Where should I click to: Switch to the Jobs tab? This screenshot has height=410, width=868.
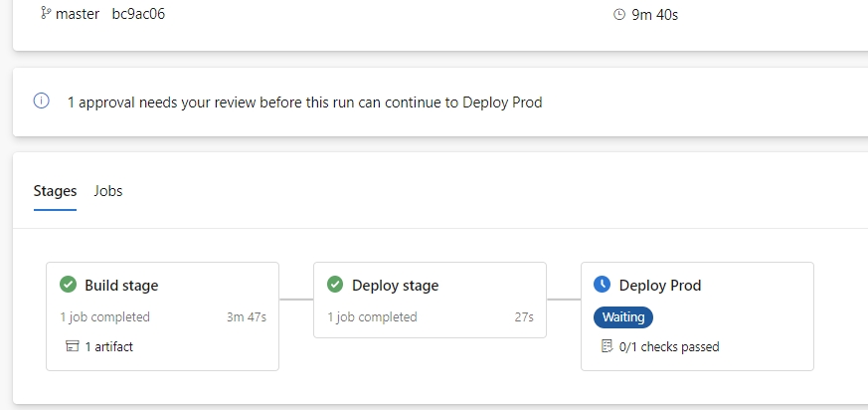[x=108, y=191]
